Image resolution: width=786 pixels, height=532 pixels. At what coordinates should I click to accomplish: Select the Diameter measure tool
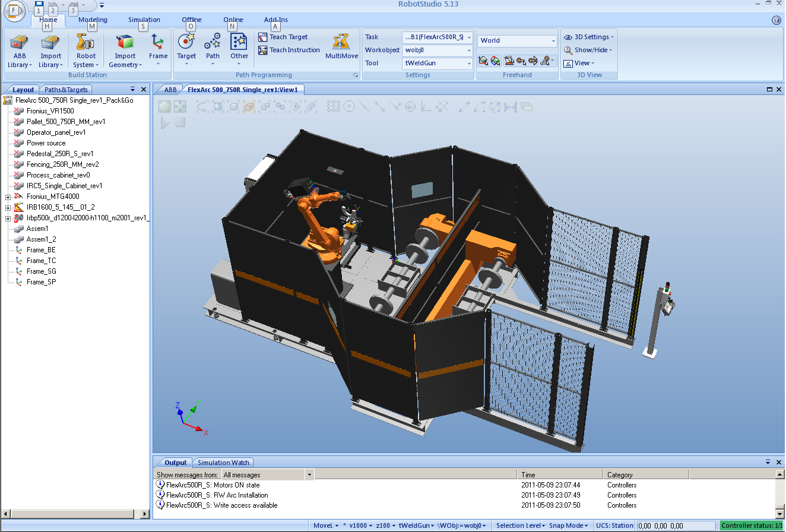pos(495,107)
